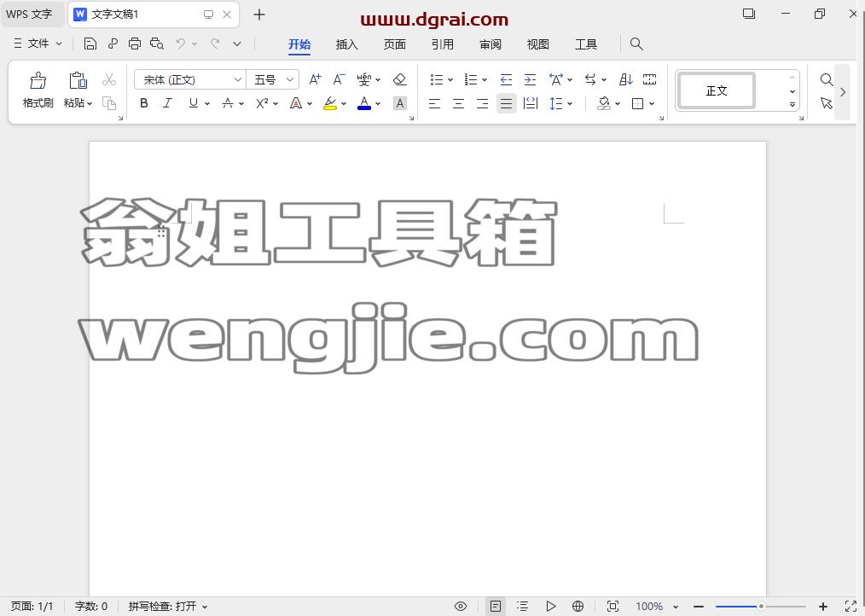
Task: Click the 字数: 0 word count
Action: (x=91, y=606)
